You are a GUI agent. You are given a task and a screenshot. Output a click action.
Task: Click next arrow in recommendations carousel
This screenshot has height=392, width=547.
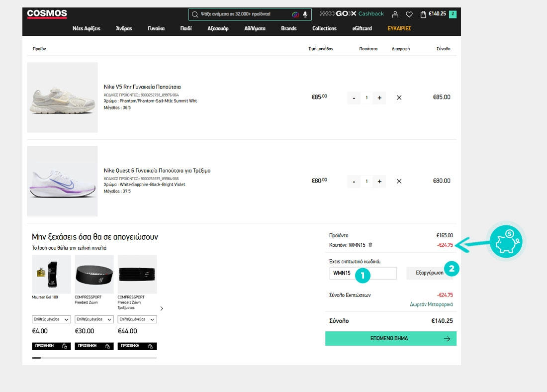click(x=162, y=308)
